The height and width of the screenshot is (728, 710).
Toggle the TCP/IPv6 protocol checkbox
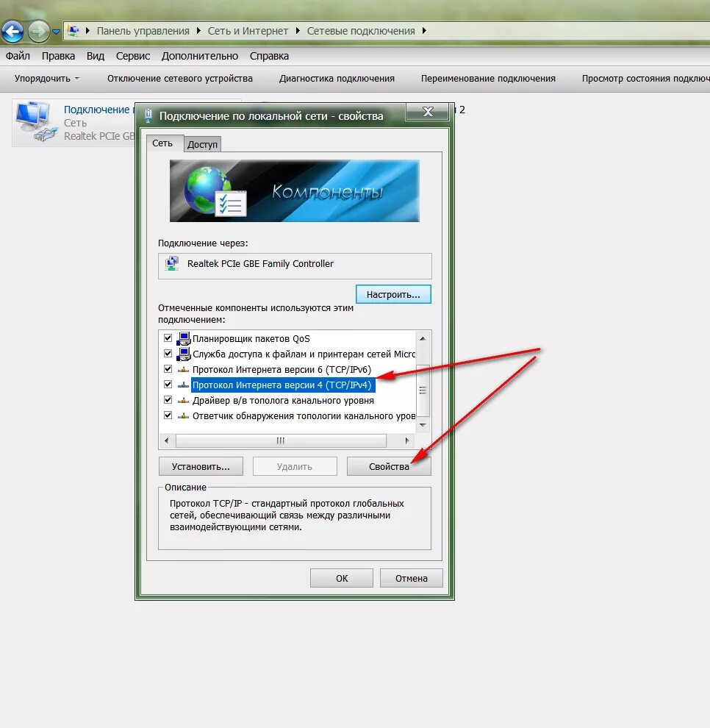[168, 369]
